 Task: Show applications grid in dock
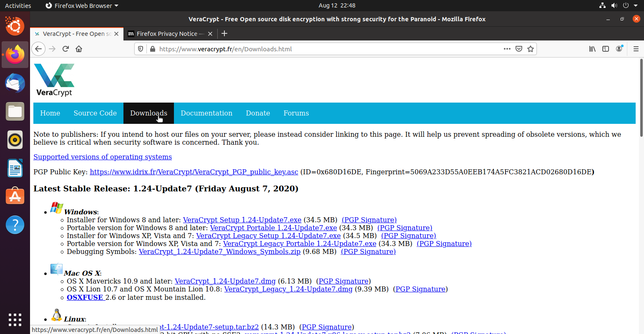[15, 319]
